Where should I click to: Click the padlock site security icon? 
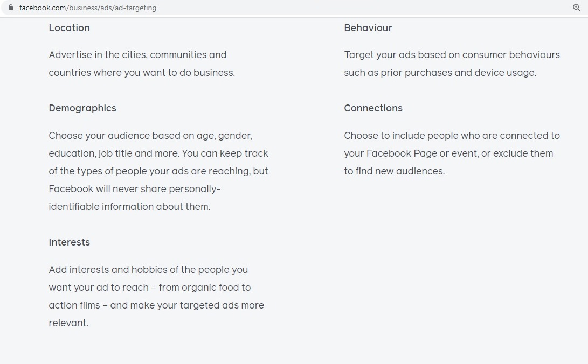click(x=11, y=8)
